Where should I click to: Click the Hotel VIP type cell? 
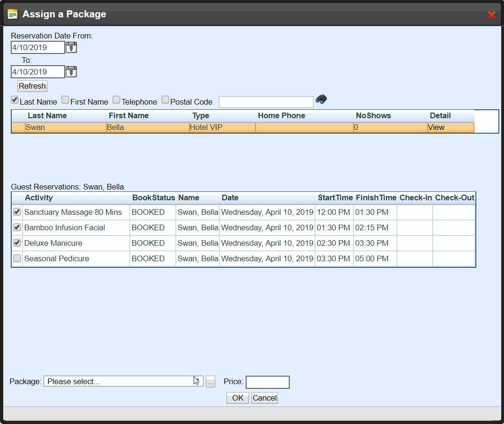pos(206,127)
